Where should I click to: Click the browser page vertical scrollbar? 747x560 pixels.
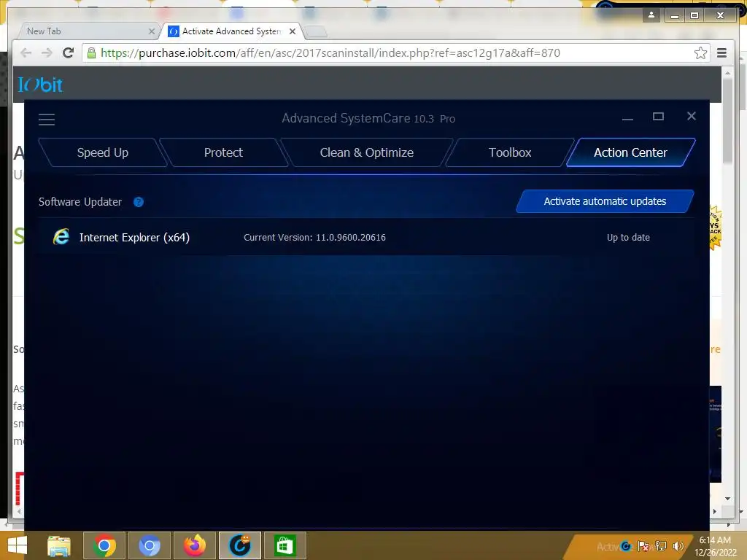727,120
